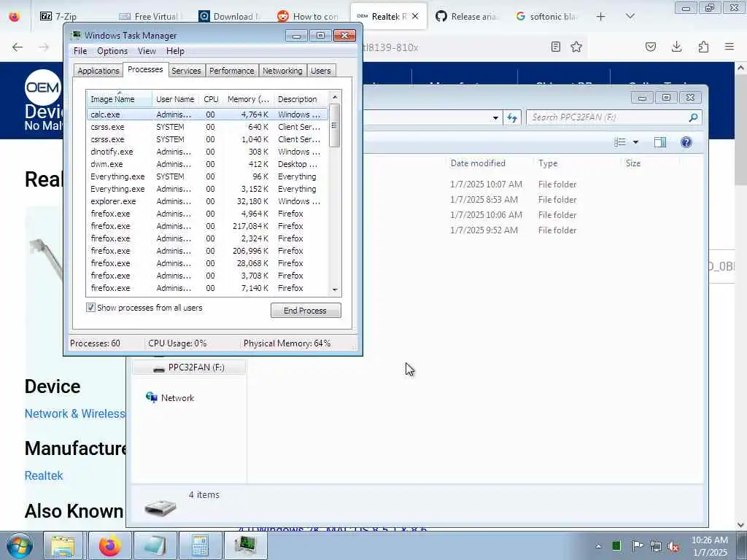Close the Realtek browser tab

coord(415,16)
